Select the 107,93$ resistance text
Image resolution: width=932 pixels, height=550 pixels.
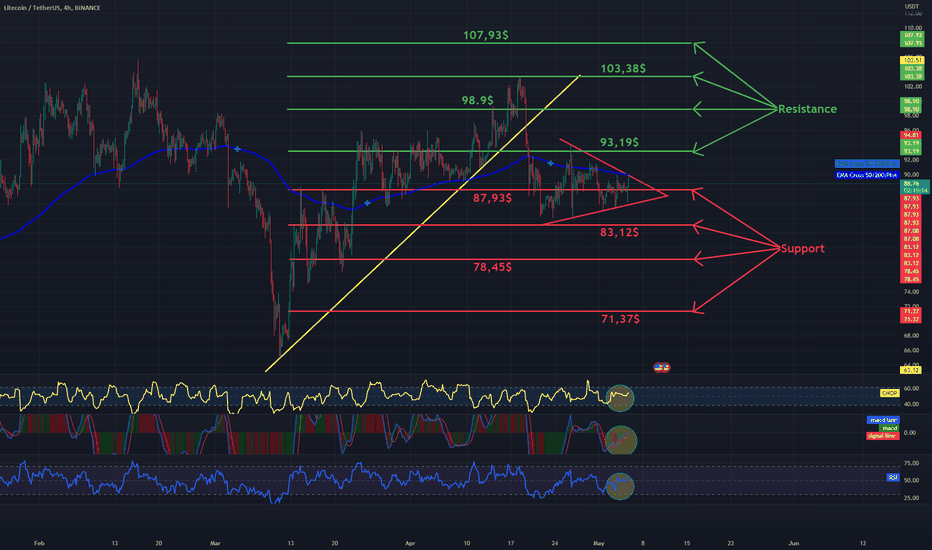[x=486, y=35]
